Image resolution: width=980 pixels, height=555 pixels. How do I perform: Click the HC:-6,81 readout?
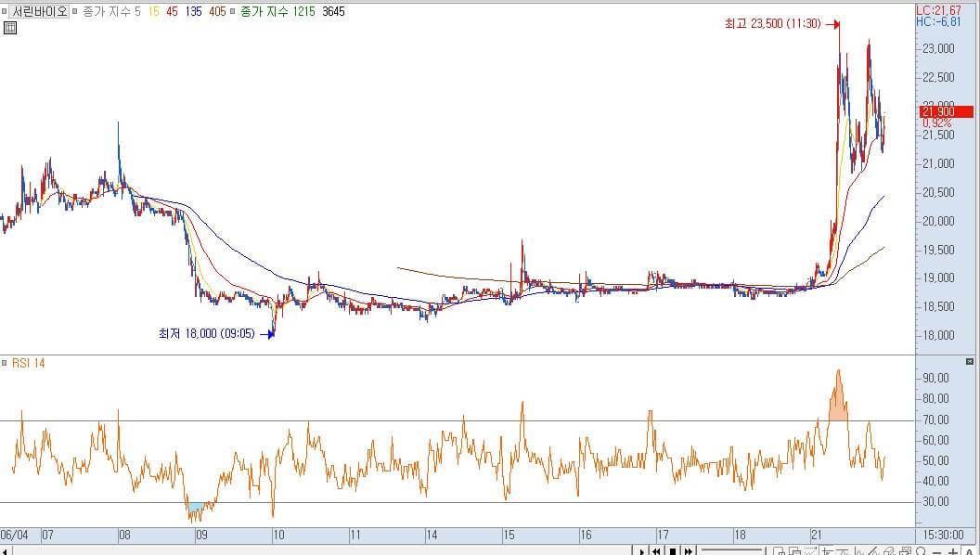(x=939, y=22)
